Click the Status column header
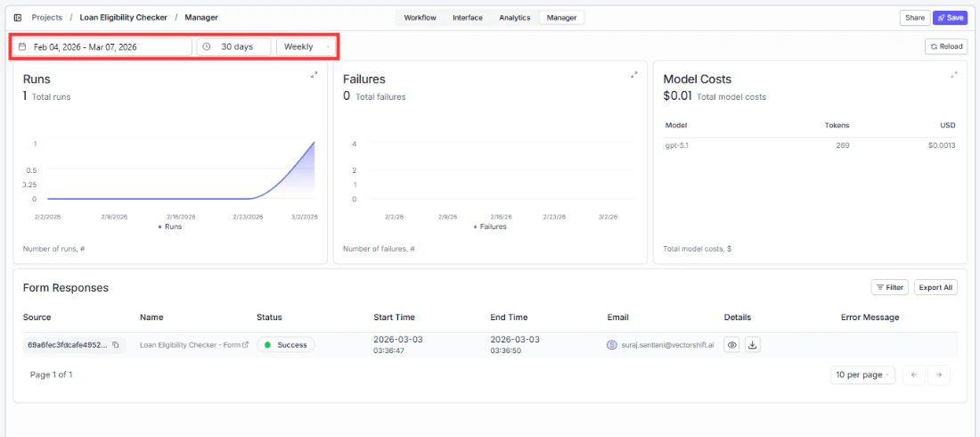 coord(269,317)
